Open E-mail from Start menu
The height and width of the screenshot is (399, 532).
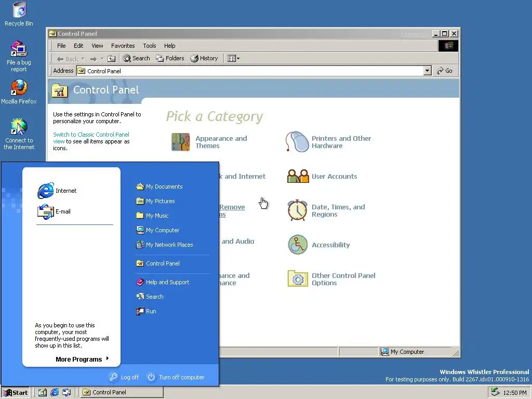tap(54, 211)
